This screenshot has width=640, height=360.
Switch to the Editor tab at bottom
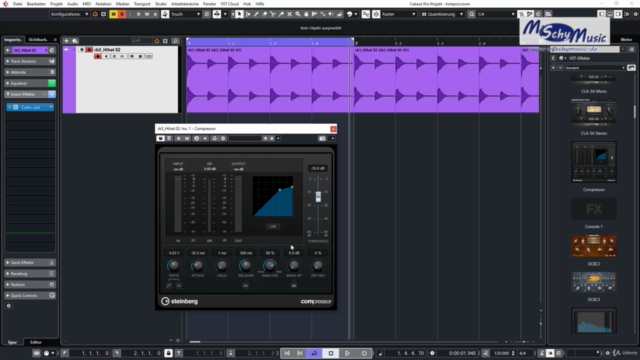coord(36,342)
